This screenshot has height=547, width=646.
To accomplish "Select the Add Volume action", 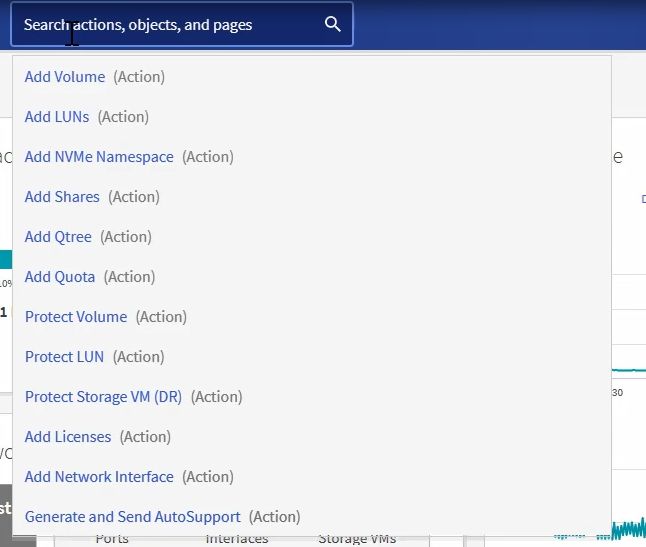I will (x=65, y=77).
